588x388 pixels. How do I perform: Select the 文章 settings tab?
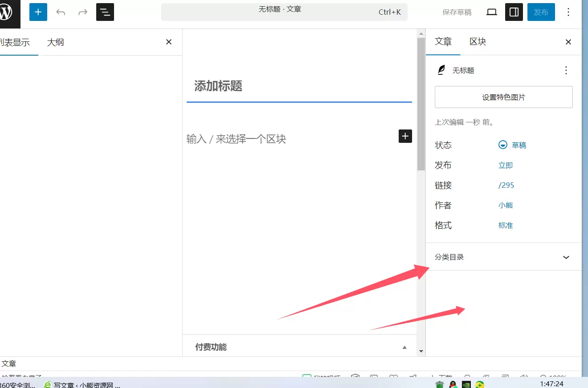pyautogui.click(x=443, y=41)
